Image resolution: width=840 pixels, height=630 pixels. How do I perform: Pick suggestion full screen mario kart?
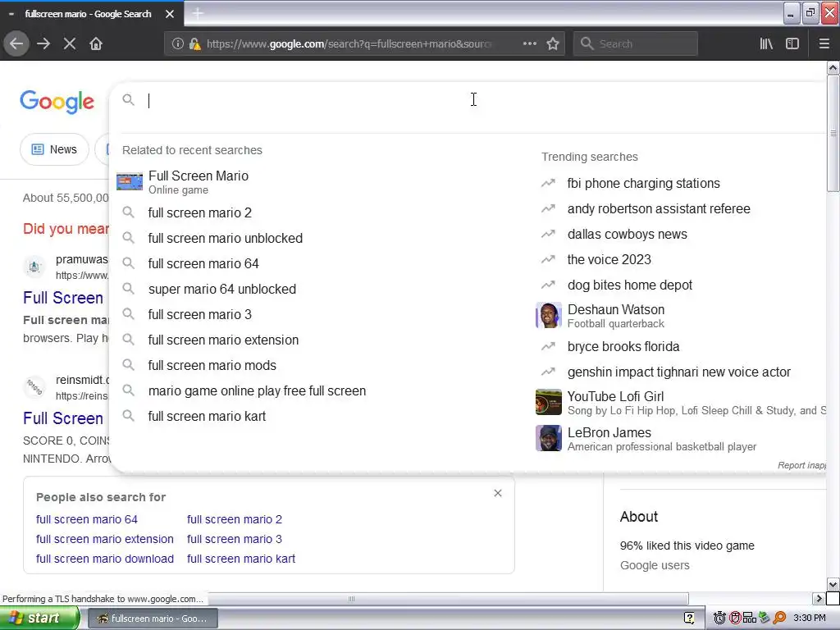click(207, 416)
